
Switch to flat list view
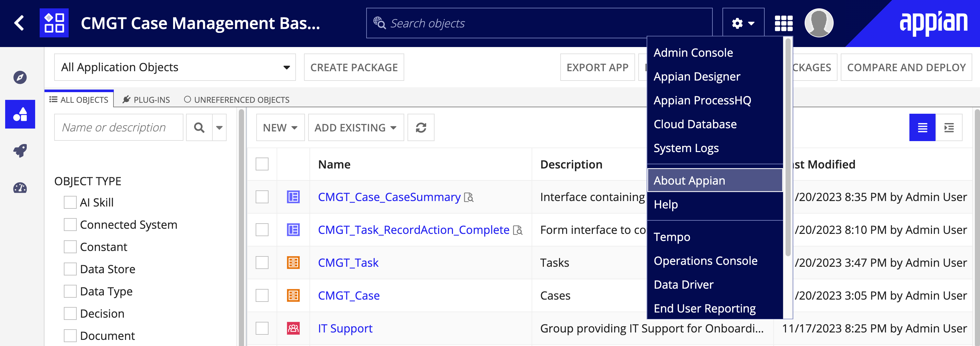click(x=922, y=127)
